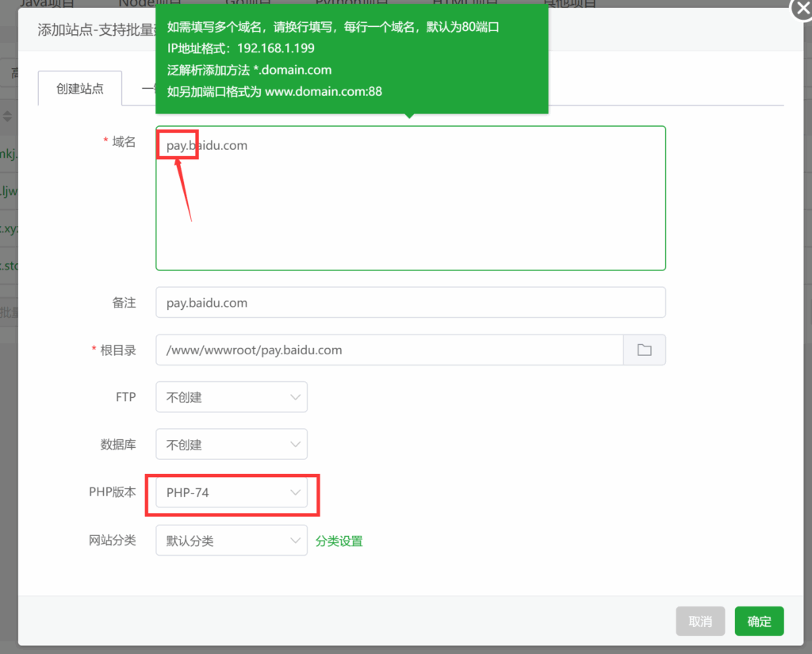Open the 数据库 creation dropdown

(231, 444)
